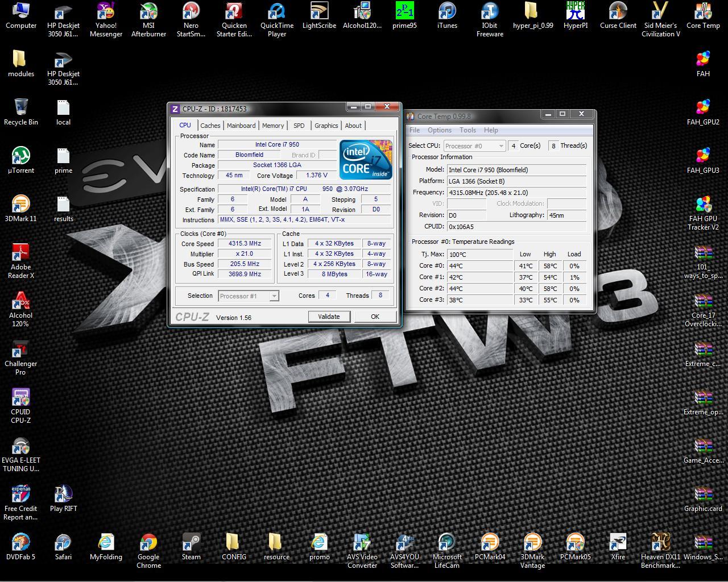Open Core_17 Overclocking archive

703,310
